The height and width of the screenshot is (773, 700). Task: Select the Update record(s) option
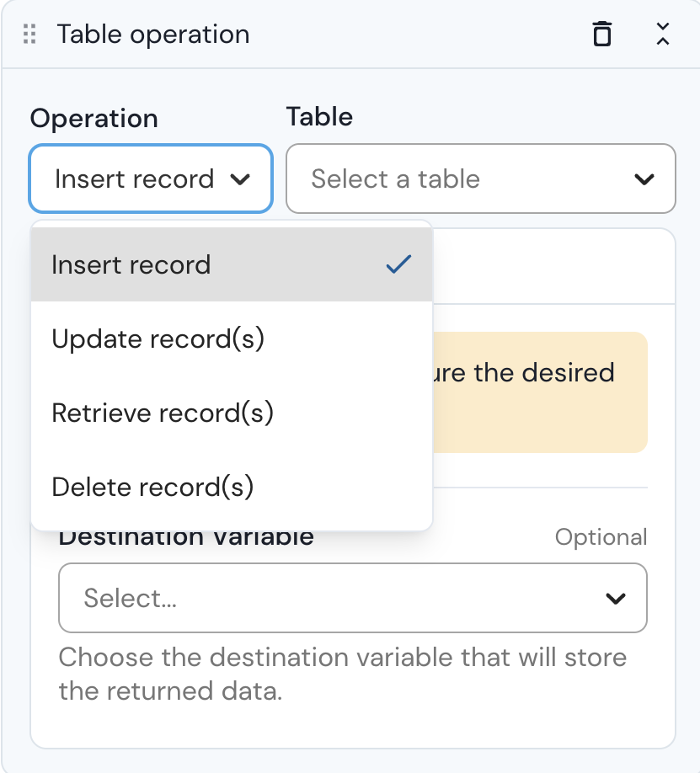click(158, 339)
